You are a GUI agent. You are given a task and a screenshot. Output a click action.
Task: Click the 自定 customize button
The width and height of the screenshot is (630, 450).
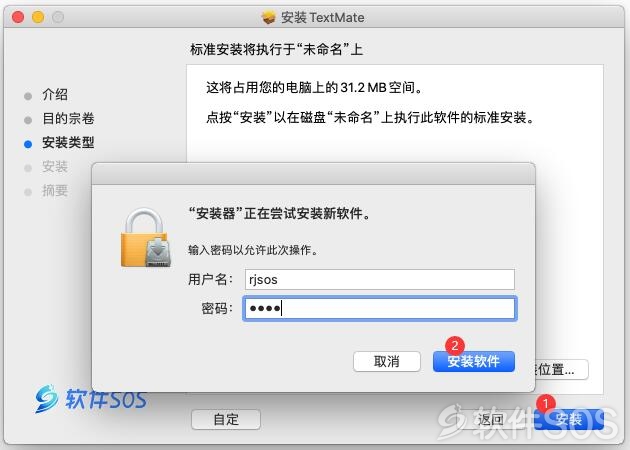226,419
